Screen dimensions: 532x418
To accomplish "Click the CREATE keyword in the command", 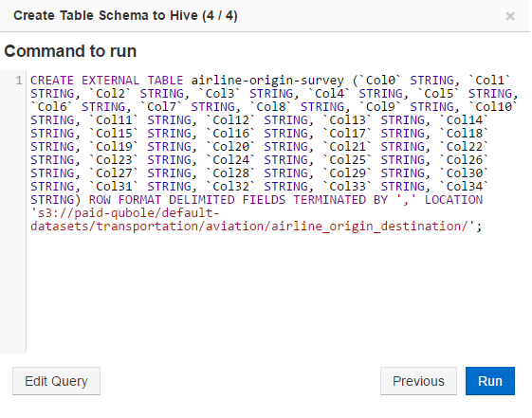I will (52, 81).
